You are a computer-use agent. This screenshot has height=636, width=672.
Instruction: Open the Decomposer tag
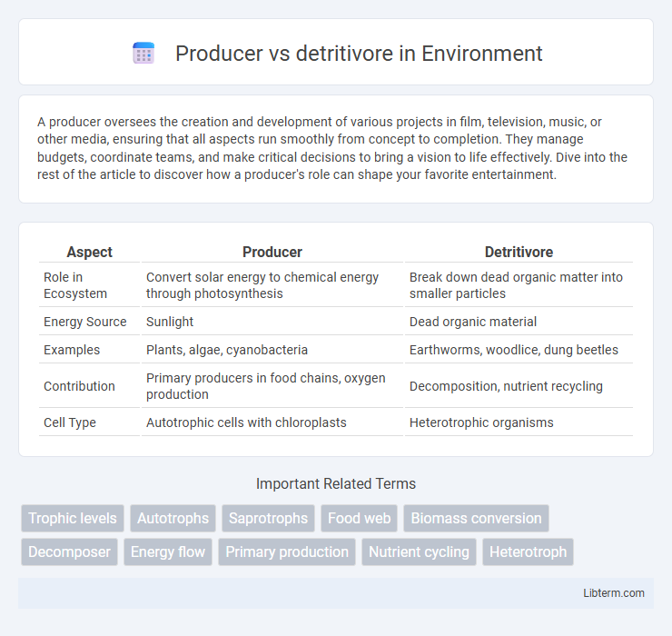click(69, 552)
